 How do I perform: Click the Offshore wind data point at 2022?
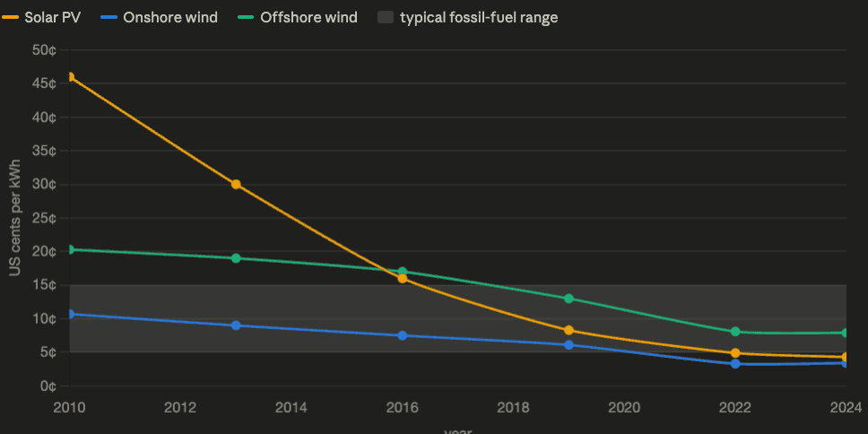(735, 332)
